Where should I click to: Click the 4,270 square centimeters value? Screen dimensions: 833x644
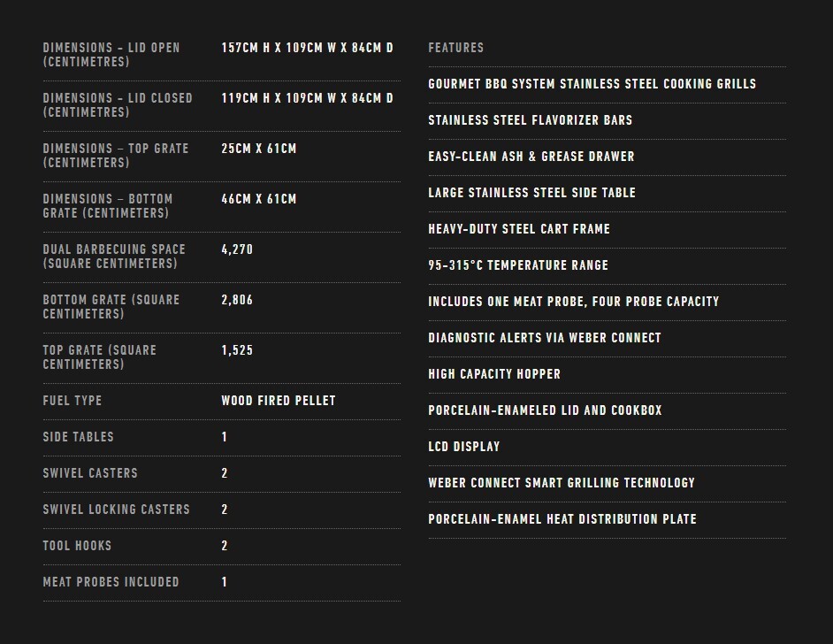[x=237, y=249]
